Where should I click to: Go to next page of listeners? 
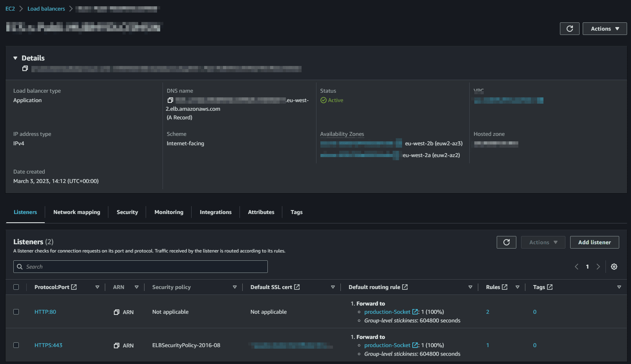[x=598, y=267]
